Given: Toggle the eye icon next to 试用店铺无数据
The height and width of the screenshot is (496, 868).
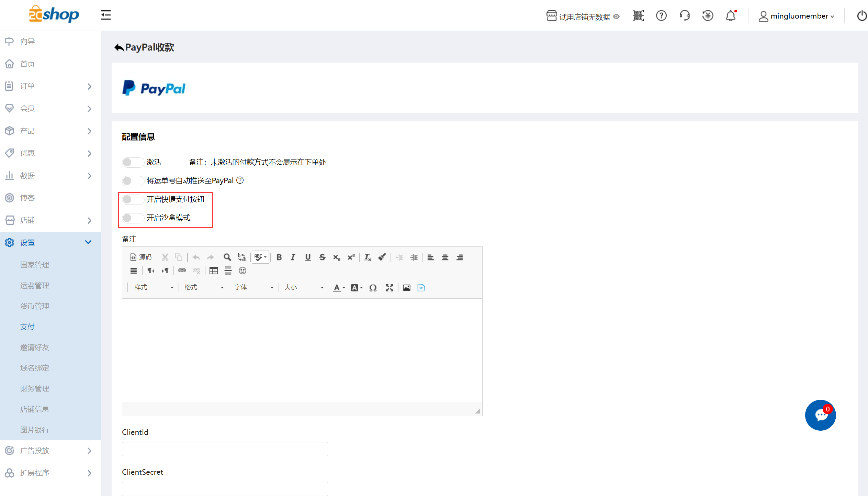Looking at the screenshot, I should pyautogui.click(x=616, y=16).
